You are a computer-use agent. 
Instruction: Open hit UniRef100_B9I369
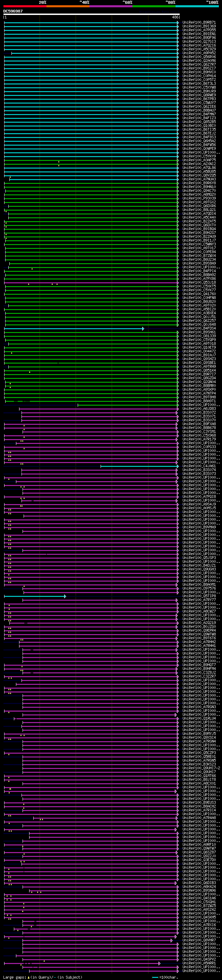tap(199, 26)
